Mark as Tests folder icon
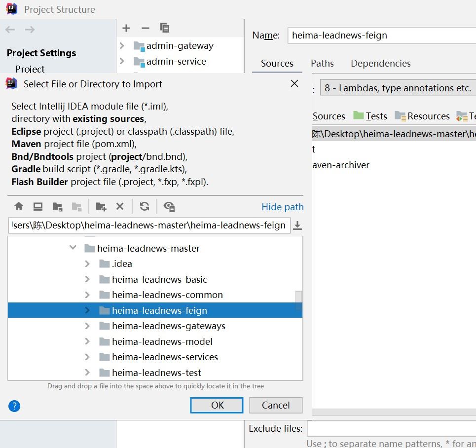Screen dimensions: 476x448 (359, 115)
